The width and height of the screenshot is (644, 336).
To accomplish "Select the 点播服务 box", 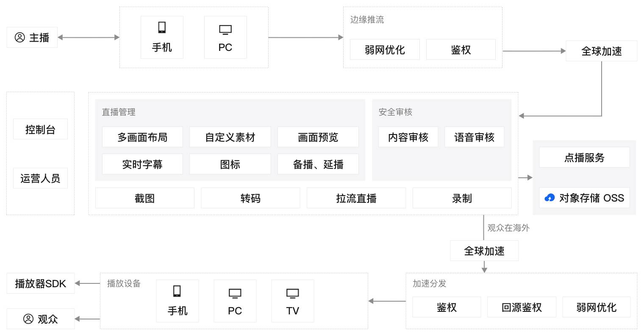I will tap(584, 157).
